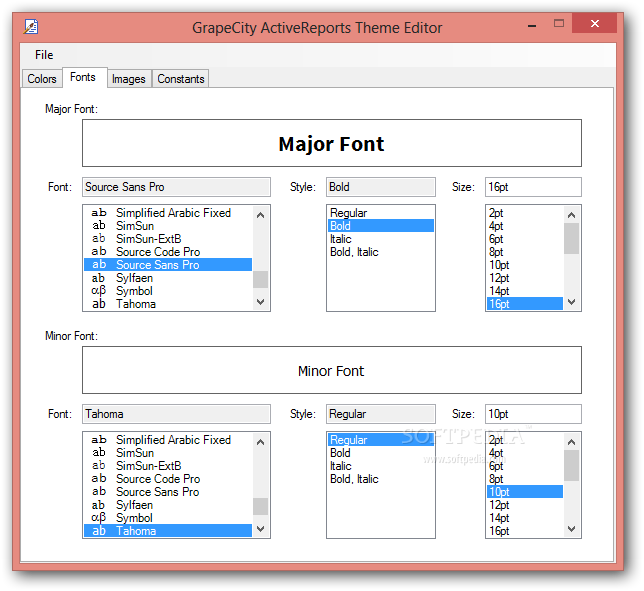Select 10pt in Minor Font size list
644x591 pixels.
click(x=525, y=492)
